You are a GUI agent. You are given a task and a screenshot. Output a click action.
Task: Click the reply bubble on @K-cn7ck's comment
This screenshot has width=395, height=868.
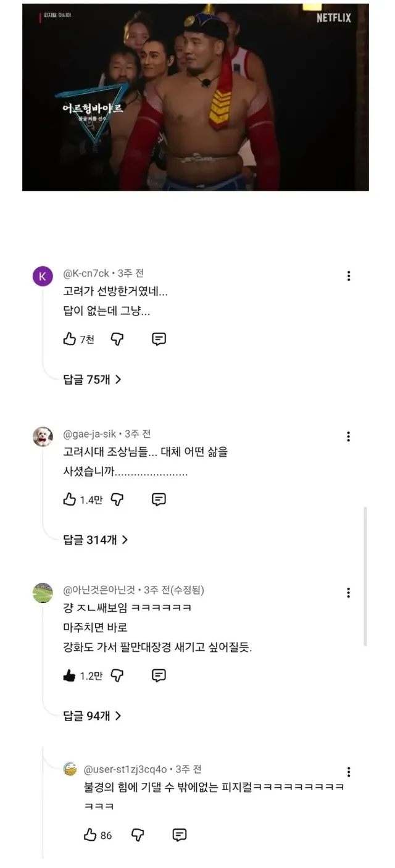[x=159, y=338]
